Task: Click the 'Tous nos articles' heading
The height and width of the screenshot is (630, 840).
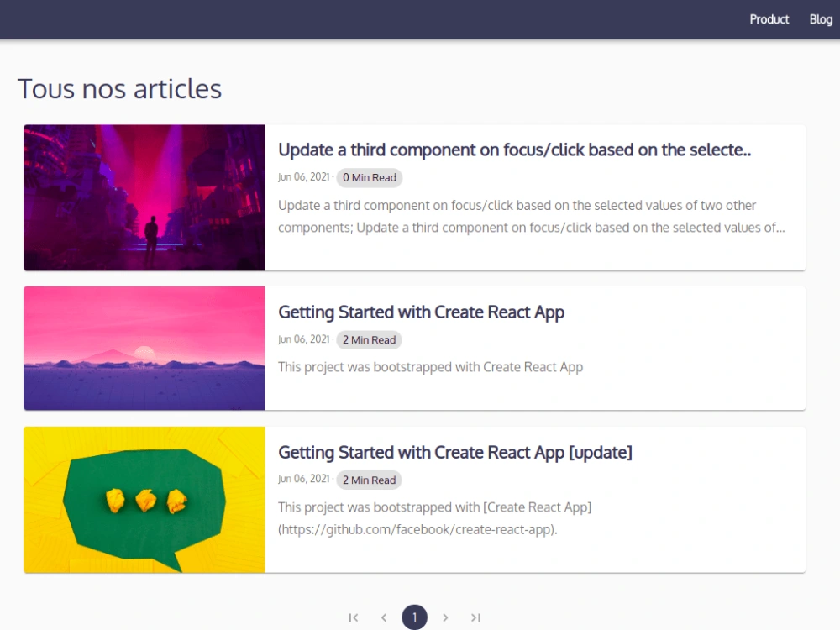Action: click(x=119, y=88)
